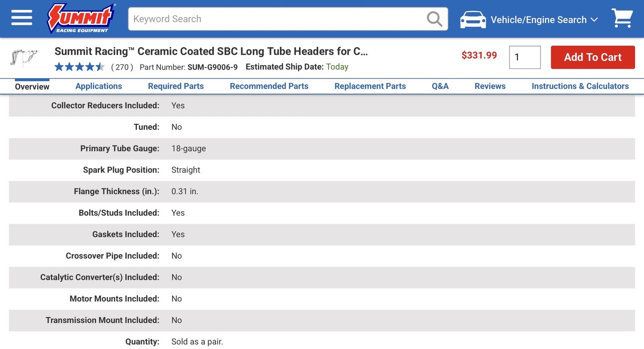
Task: Click the magnifying glass search icon
Action: pyautogui.click(x=434, y=19)
